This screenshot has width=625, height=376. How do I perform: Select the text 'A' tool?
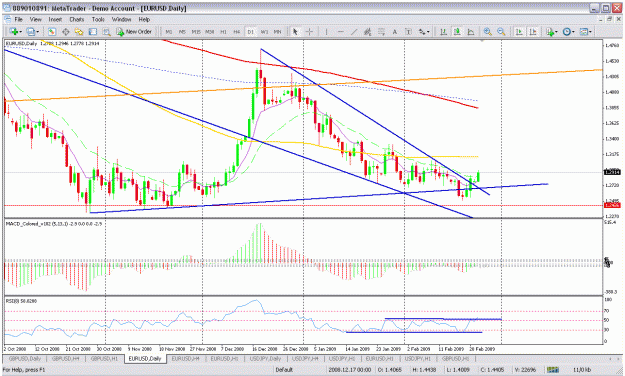pyautogui.click(x=395, y=31)
